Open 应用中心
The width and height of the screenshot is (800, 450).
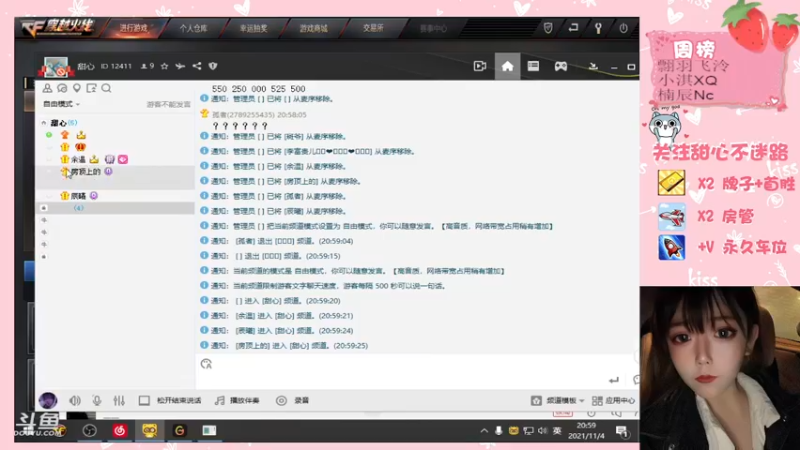coord(614,401)
